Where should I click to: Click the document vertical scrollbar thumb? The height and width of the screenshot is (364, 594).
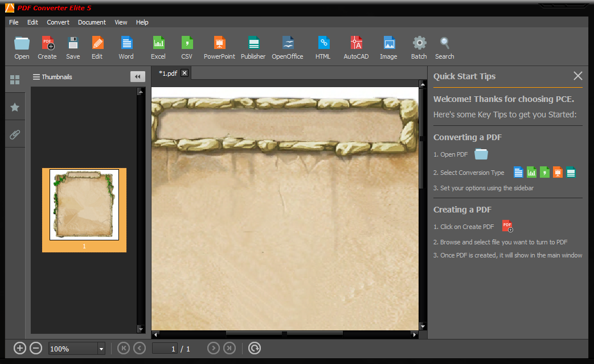(x=421, y=138)
